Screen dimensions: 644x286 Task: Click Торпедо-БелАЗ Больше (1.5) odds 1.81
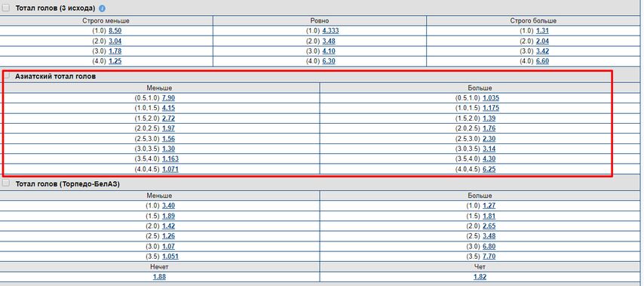489,216
